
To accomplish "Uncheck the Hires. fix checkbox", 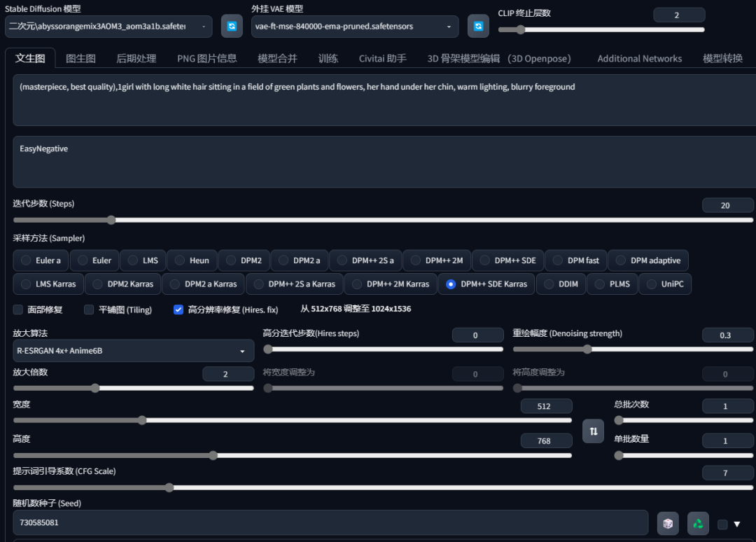I will (x=178, y=310).
